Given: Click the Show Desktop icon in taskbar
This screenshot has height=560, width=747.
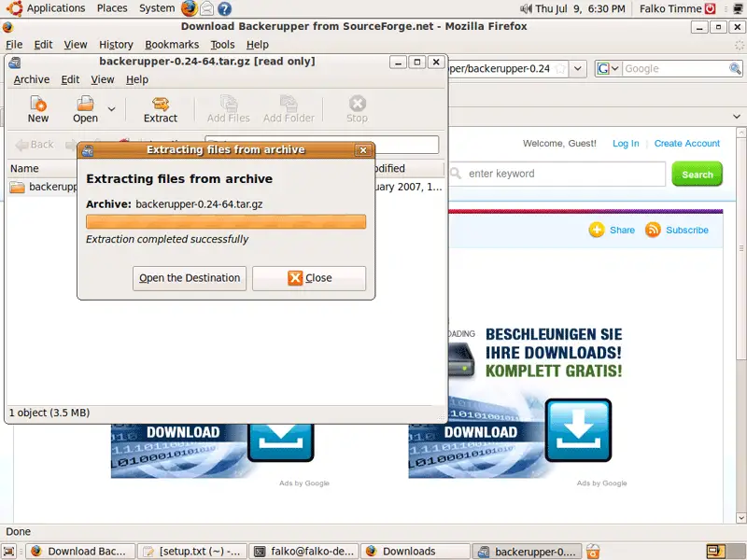Looking at the screenshot, I should click(9, 552).
